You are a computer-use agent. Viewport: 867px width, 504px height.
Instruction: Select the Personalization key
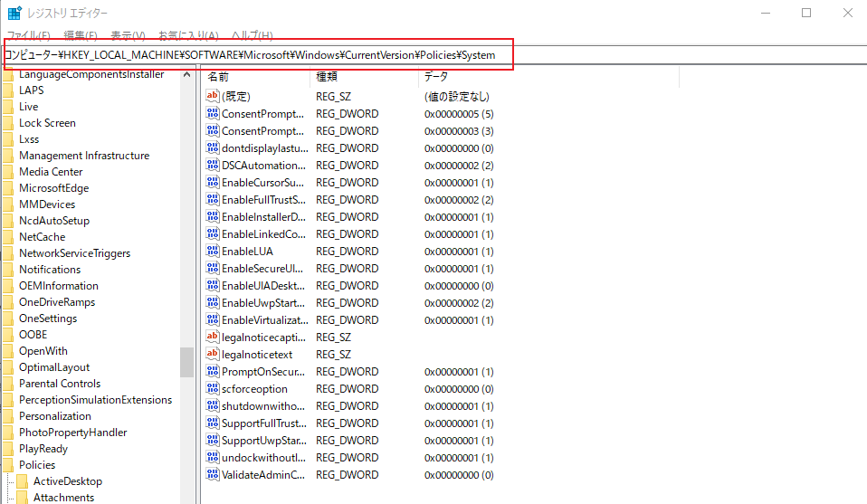pyautogui.click(x=54, y=416)
